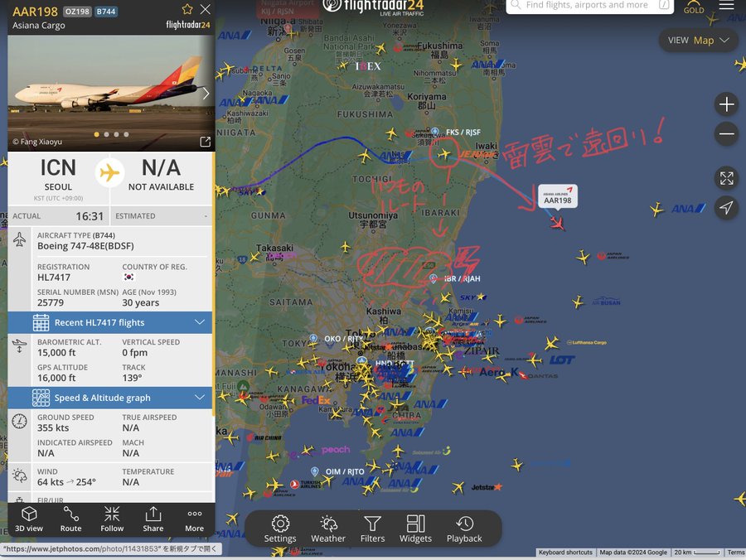
Task: Open the hamburger main menu
Action: 726,5
